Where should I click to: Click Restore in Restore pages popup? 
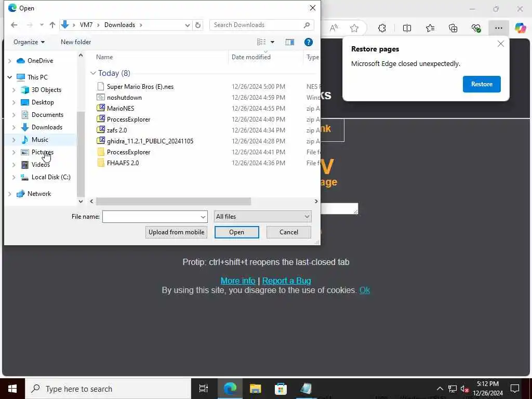482,84
